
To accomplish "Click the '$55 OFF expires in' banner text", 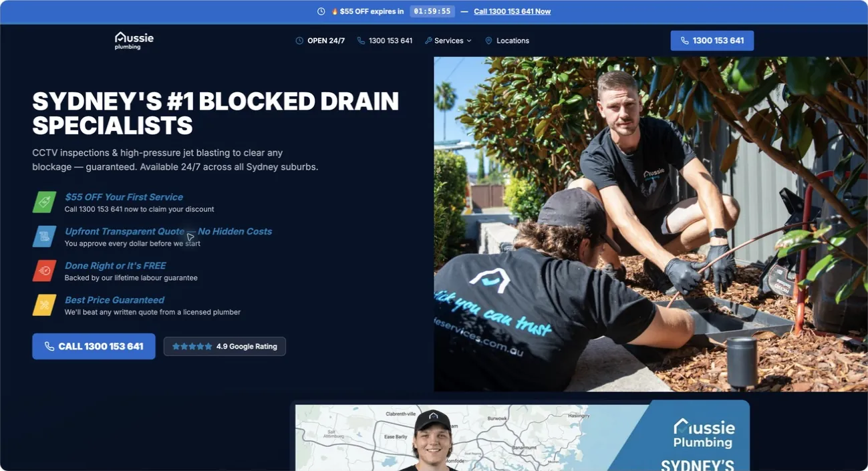I will (372, 11).
